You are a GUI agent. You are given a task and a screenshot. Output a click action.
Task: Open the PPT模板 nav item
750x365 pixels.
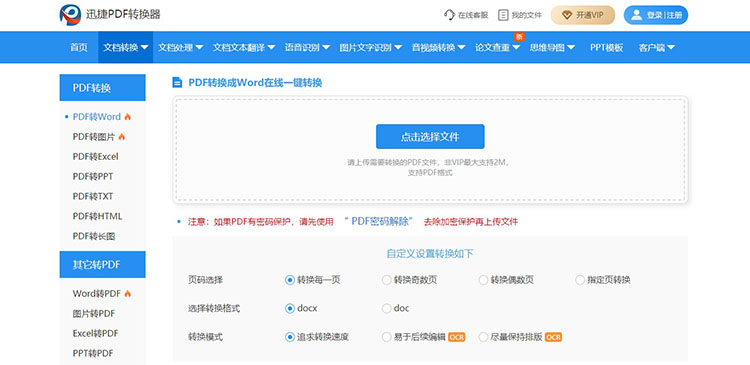point(606,47)
